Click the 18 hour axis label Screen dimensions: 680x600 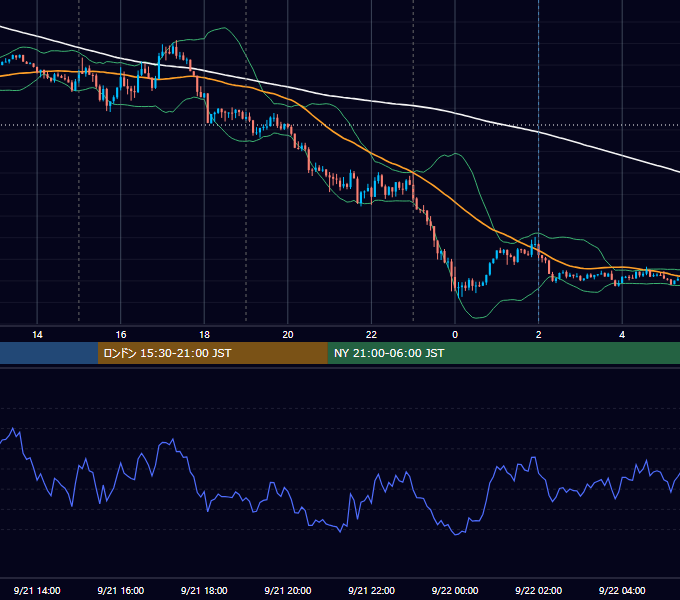coord(204,335)
